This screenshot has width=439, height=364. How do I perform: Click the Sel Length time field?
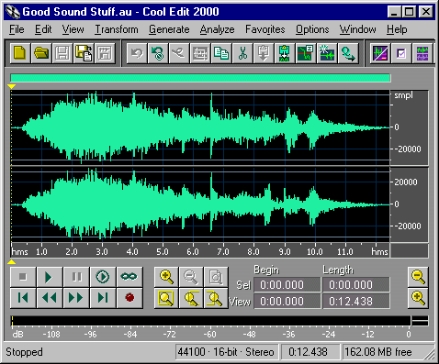pos(356,285)
